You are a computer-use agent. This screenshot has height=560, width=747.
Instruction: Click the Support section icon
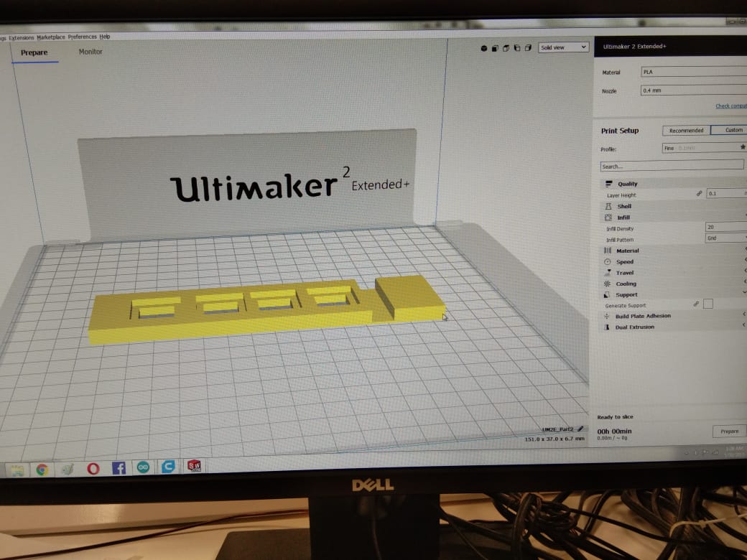[607, 295]
